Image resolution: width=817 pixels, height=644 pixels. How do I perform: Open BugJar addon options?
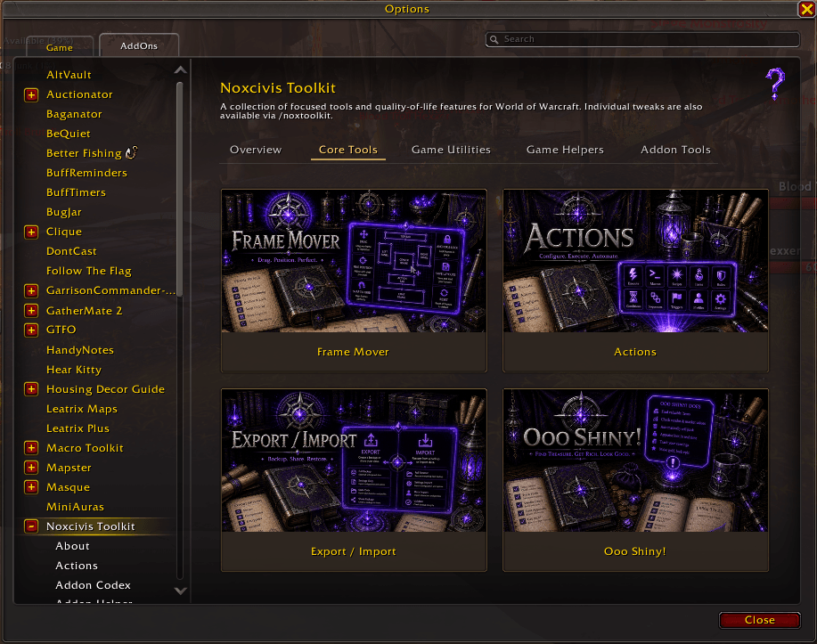click(x=63, y=212)
